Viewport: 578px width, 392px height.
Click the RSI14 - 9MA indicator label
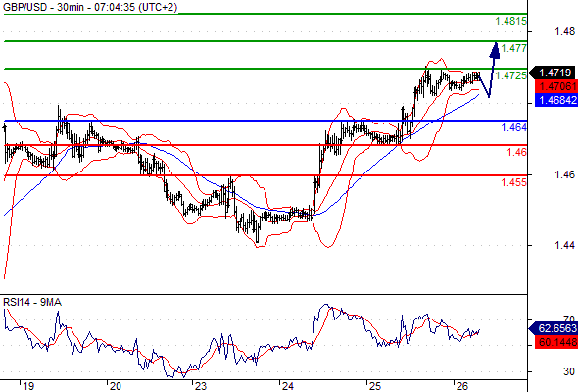pyautogui.click(x=32, y=303)
